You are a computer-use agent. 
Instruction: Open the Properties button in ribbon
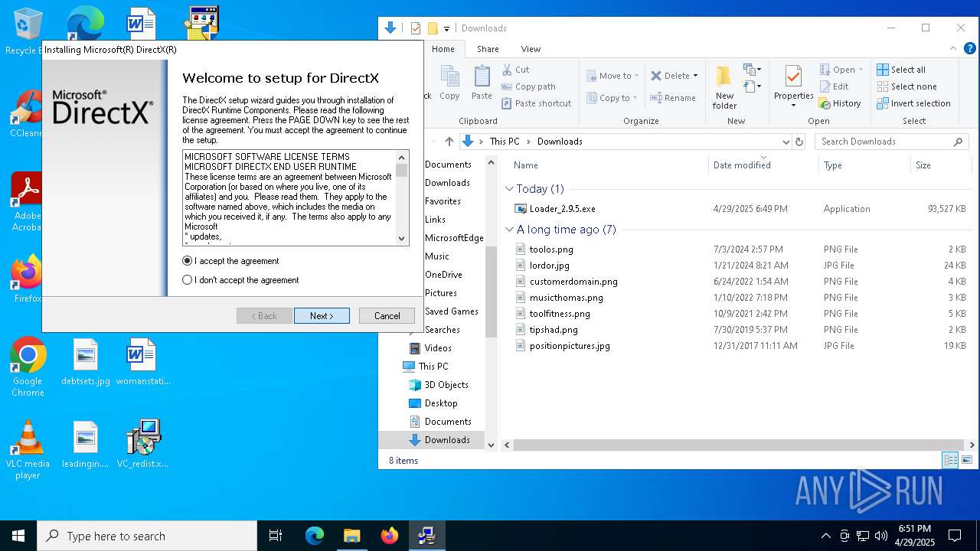point(793,86)
